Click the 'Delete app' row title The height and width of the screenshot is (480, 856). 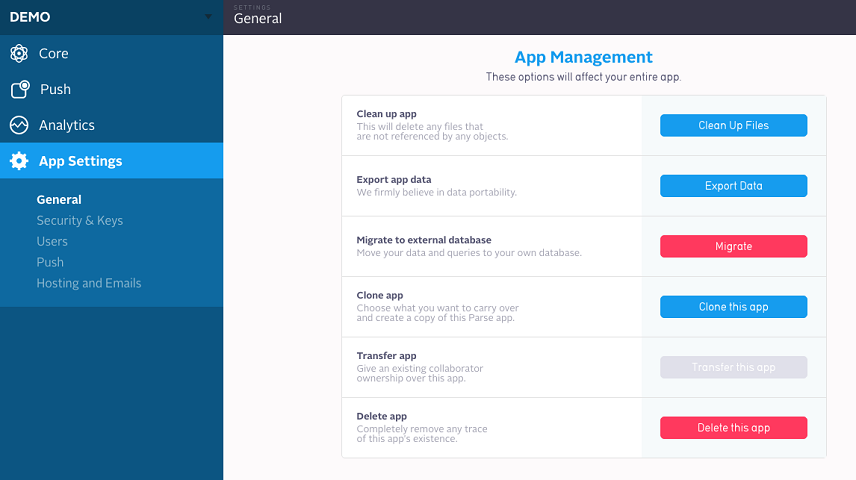point(382,416)
